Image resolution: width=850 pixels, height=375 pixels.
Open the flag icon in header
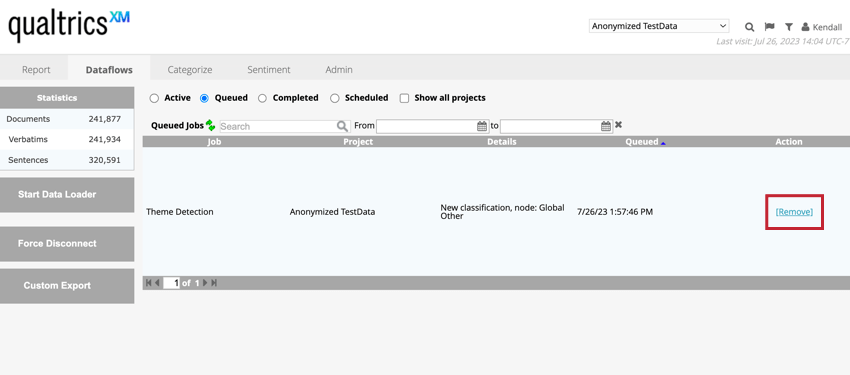(x=769, y=27)
